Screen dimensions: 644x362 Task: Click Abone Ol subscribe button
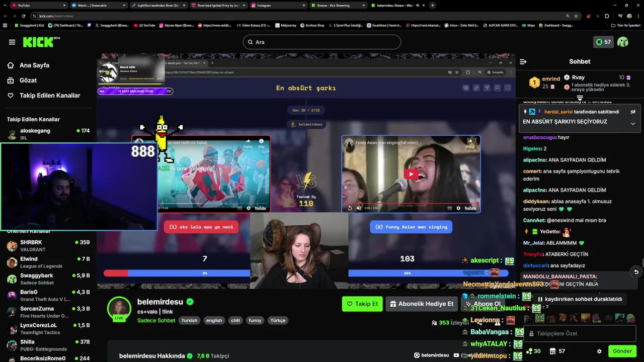click(x=484, y=304)
